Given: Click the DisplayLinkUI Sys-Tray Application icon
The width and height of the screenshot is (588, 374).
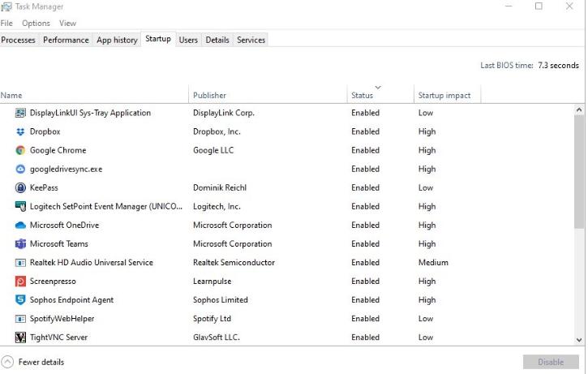Looking at the screenshot, I should pos(20,113).
